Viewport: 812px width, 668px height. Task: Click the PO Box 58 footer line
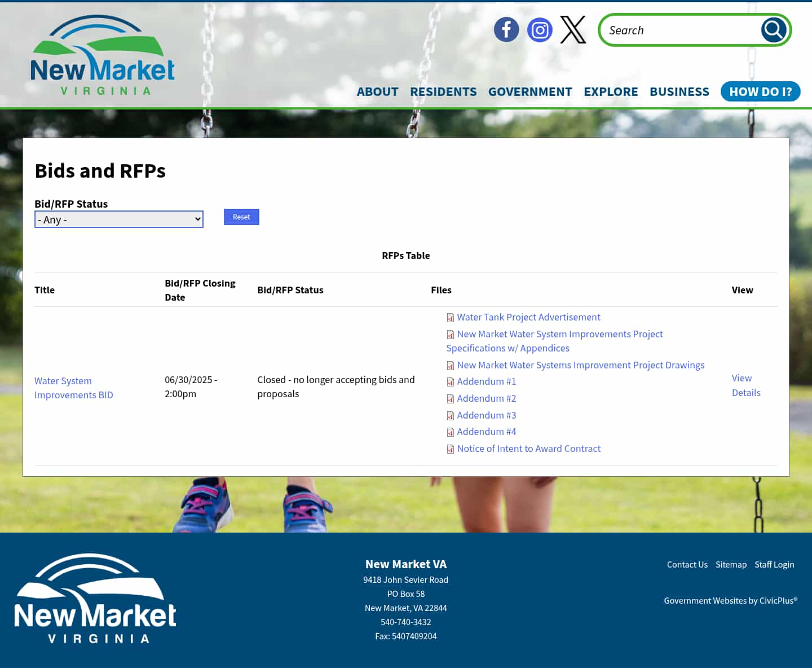pyautogui.click(x=406, y=594)
